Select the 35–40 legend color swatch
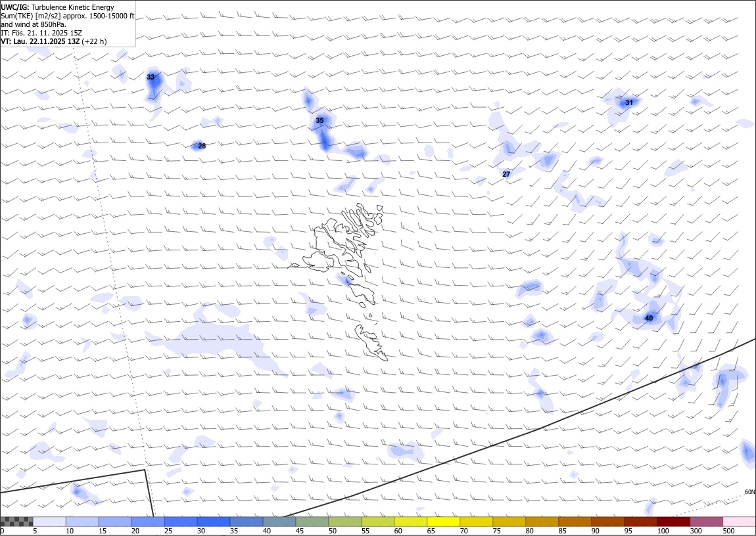Screen dimensions: 756x536 [247, 522]
